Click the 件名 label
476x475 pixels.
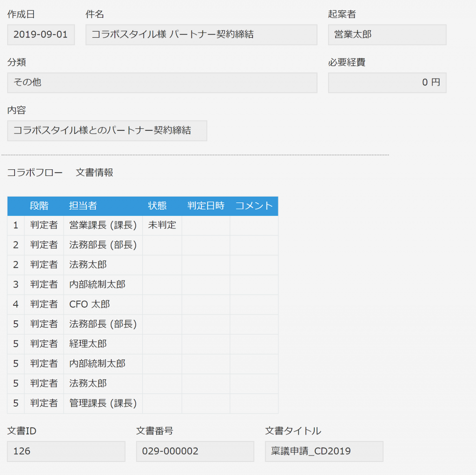pyautogui.click(x=95, y=14)
